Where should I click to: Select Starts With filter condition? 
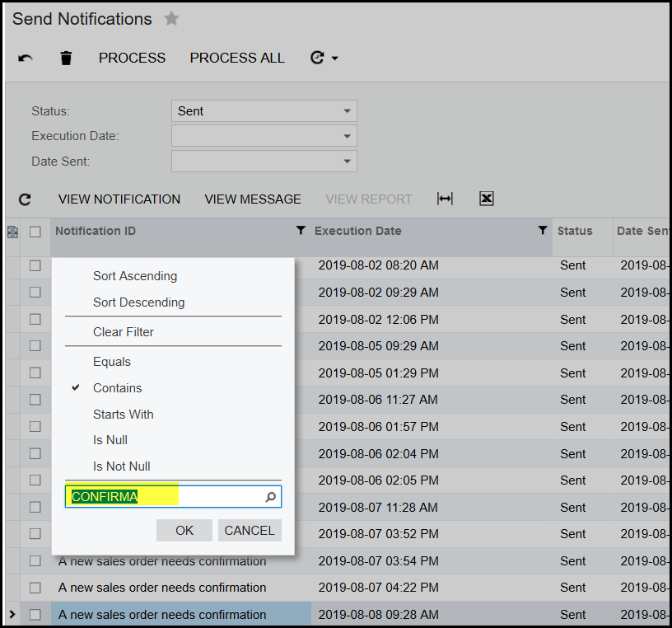click(124, 414)
